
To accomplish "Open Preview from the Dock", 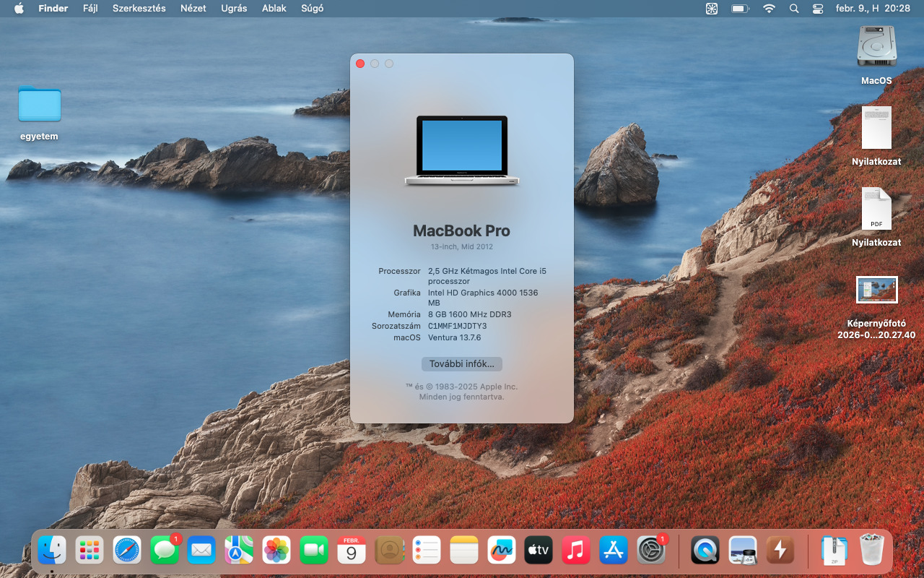I will (x=743, y=551).
